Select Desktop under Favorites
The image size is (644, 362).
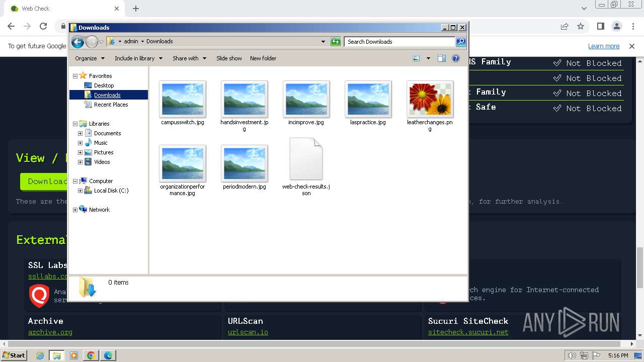(104, 85)
